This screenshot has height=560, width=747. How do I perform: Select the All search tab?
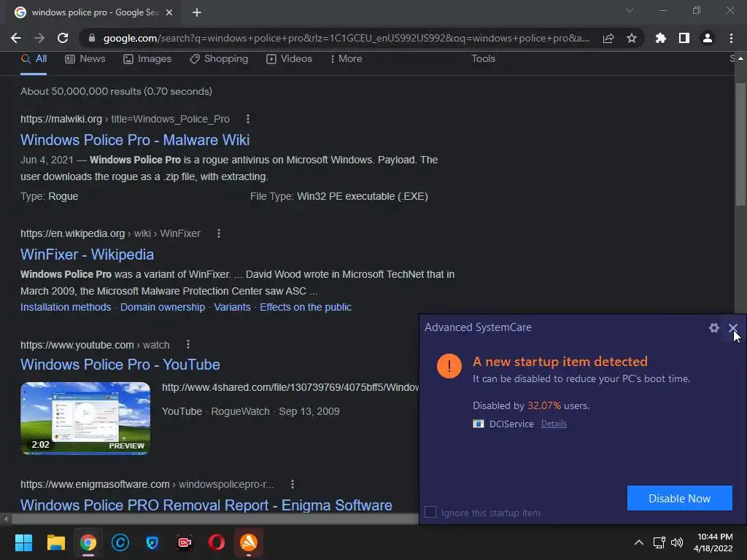34,59
